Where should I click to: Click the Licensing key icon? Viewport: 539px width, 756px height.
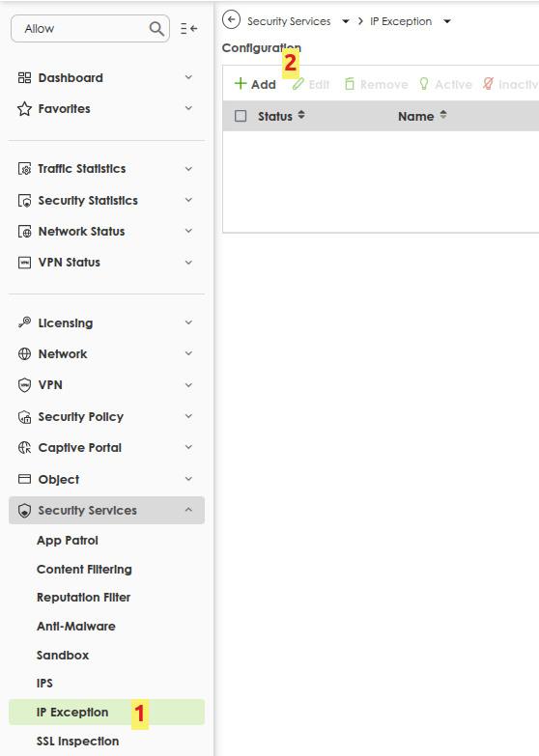tap(24, 322)
